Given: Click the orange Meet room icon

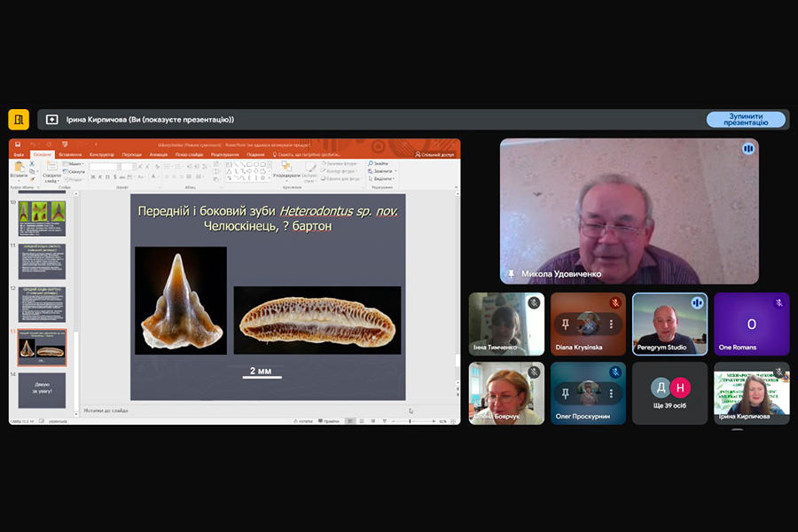Looking at the screenshot, I should (x=19, y=120).
